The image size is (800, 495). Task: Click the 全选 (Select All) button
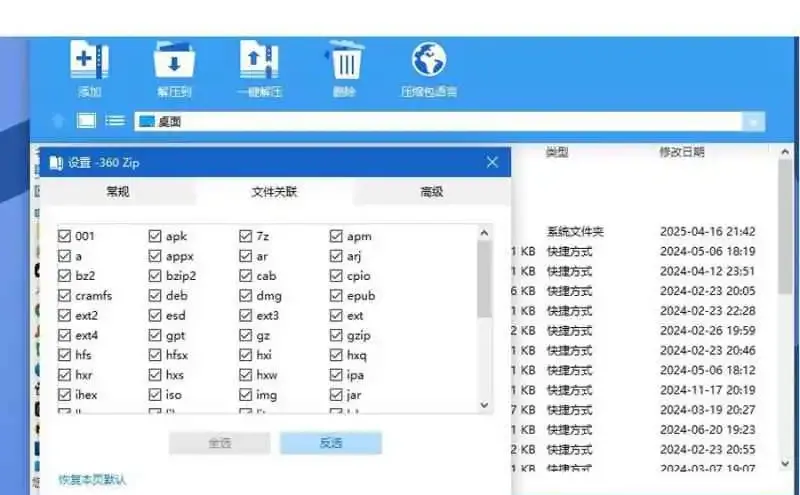click(x=220, y=443)
